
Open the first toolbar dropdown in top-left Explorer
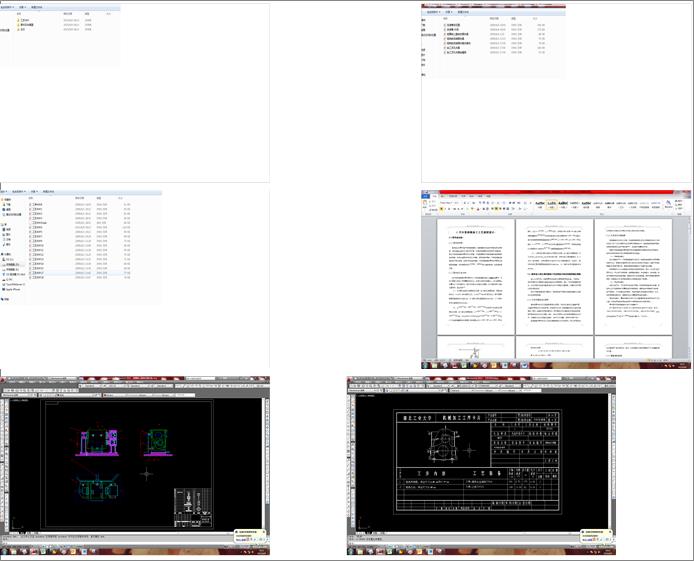coord(7,8)
